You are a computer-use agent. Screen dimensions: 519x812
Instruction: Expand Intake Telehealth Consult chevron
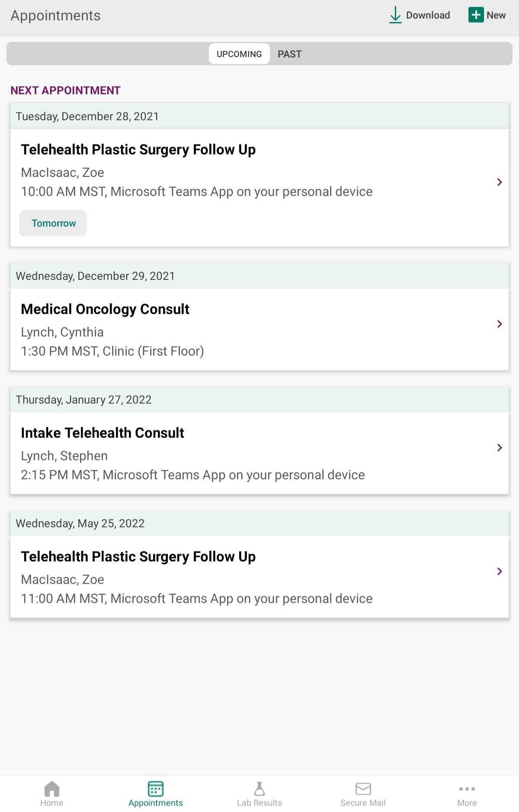(x=500, y=448)
